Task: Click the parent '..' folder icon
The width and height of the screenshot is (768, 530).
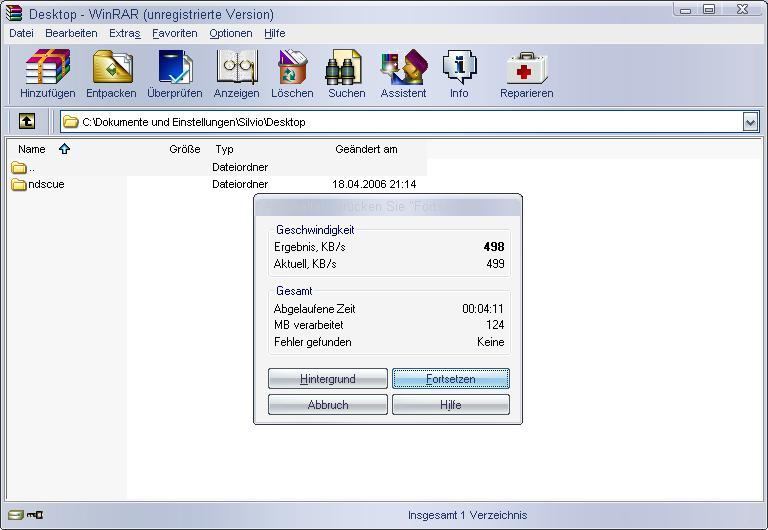Action: [19, 168]
